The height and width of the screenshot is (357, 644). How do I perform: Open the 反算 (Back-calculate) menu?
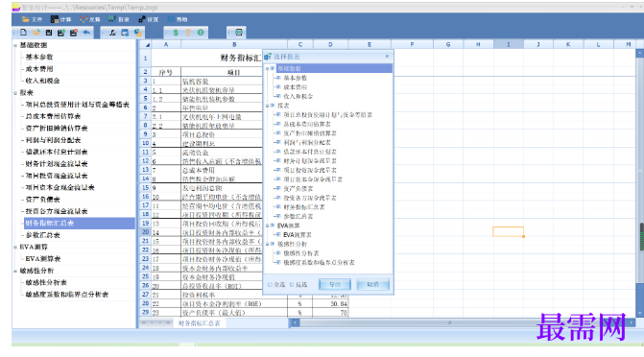pyautogui.click(x=90, y=19)
